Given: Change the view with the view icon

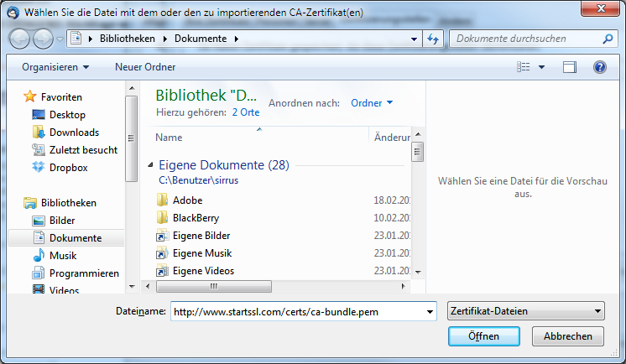Looking at the screenshot, I should pyautogui.click(x=524, y=67).
